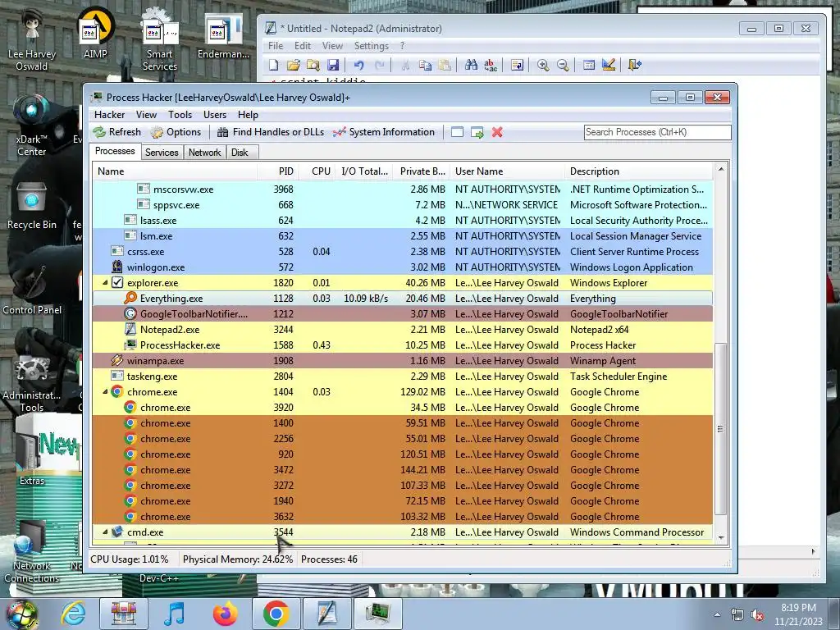840x630 pixels.
Task: Click the Browse folder icon in Notepad2
Action: pos(313,66)
